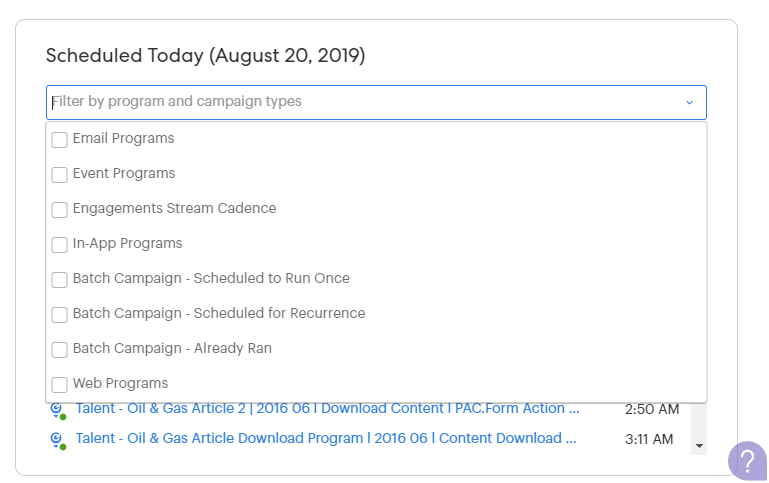Check the Email Programs checkbox

[x=59, y=140]
